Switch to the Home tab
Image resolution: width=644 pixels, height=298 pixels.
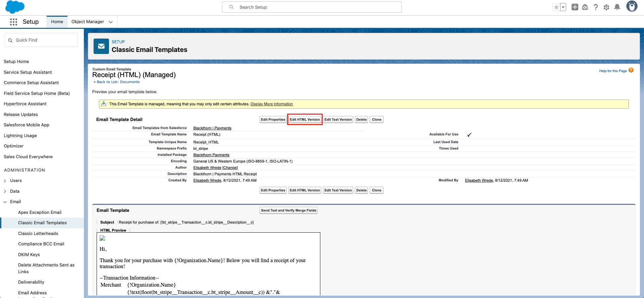pyautogui.click(x=57, y=22)
